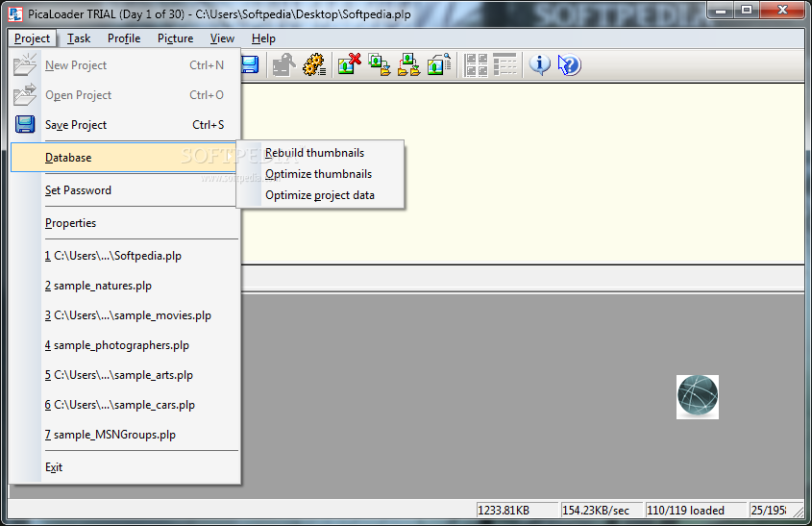Screen dimensions: 812x526
Task: Click the 25/195 status bar entry
Action: 770,511
